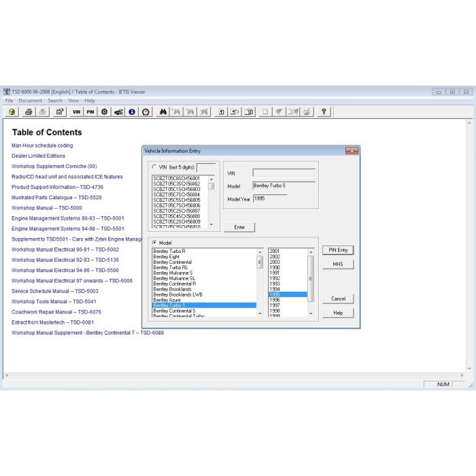Image resolution: width=476 pixels, height=476 pixels.
Task: Open Workshop Tools Manual -- TSD-5041 link
Action: (54, 302)
